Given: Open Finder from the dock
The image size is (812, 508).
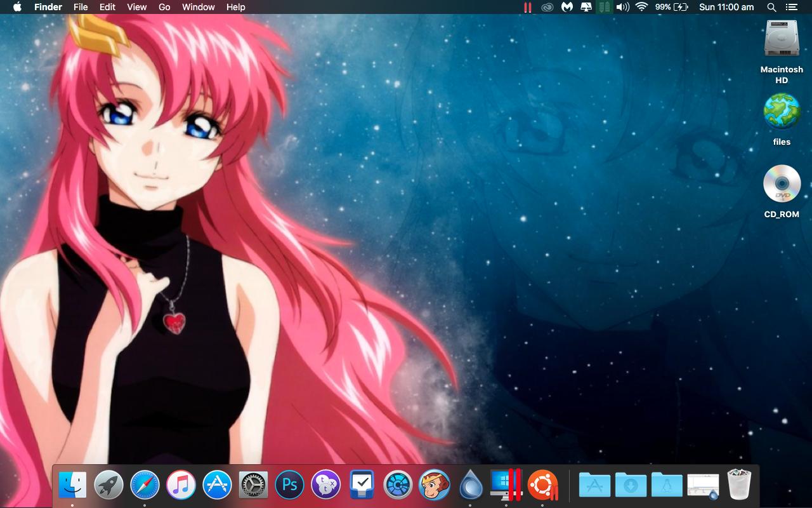Looking at the screenshot, I should pos(72,485).
